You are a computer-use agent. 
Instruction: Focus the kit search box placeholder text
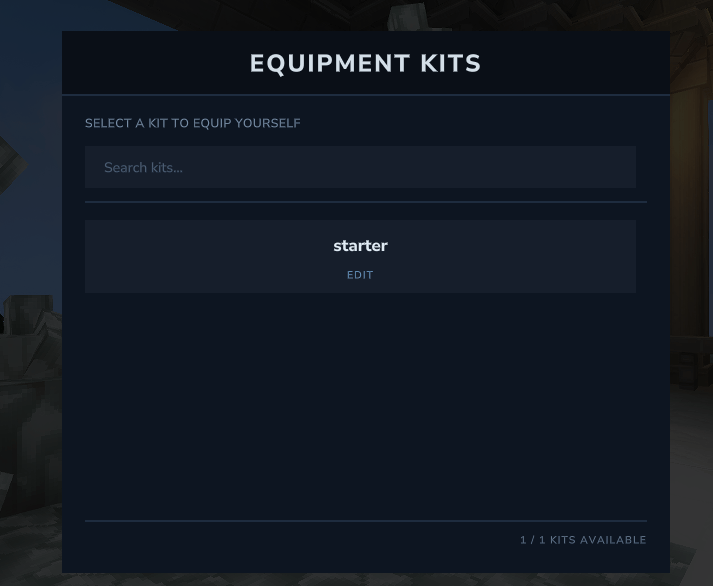coord(143,167)
